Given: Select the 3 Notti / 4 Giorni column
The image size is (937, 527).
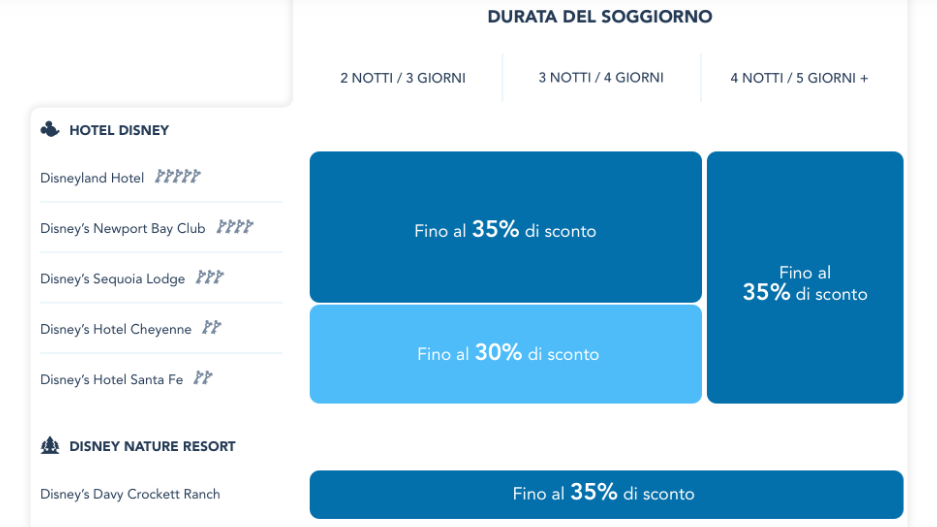Looking at the screenshot, I should (x=601, y=78).
